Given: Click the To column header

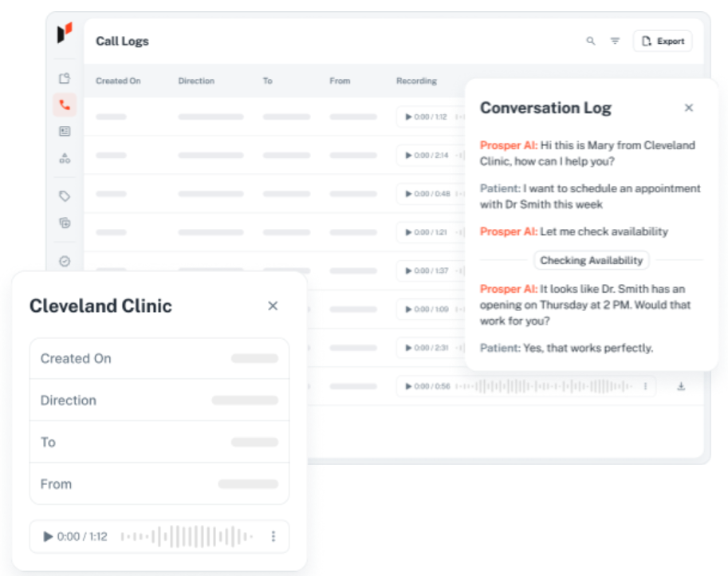Looking at the screenshot, I should coord(267,81).
